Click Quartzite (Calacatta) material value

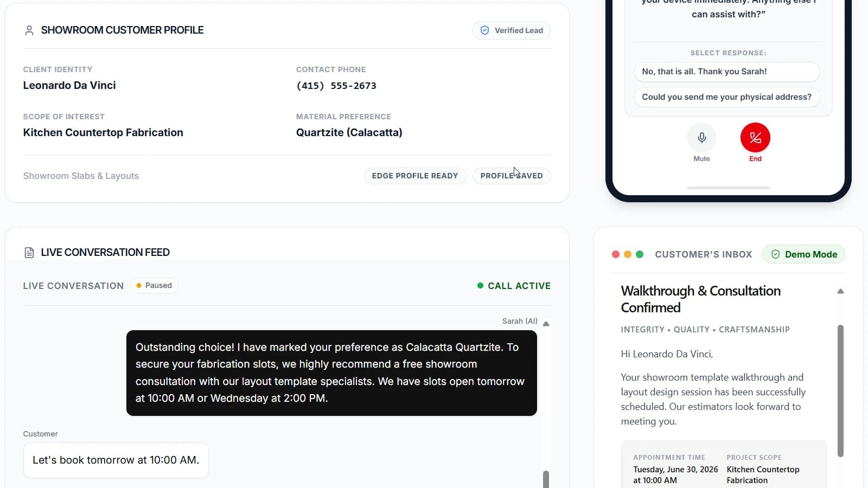(x=349, y=132)
